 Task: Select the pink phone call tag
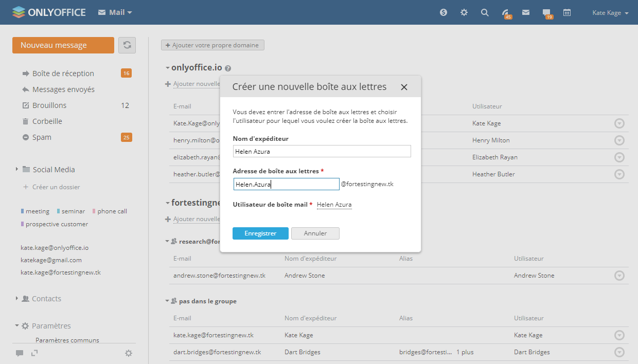pyautogui.click(x=112, y=211)
